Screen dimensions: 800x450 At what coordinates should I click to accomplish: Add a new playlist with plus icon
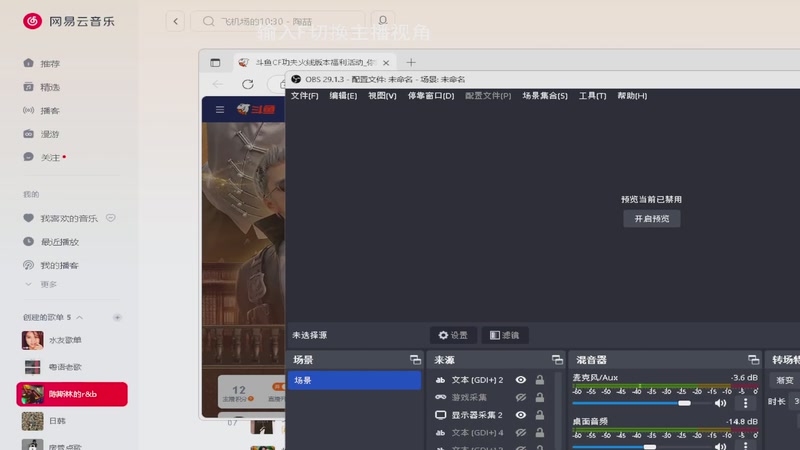pyautogui.click(x=117, y=317)
